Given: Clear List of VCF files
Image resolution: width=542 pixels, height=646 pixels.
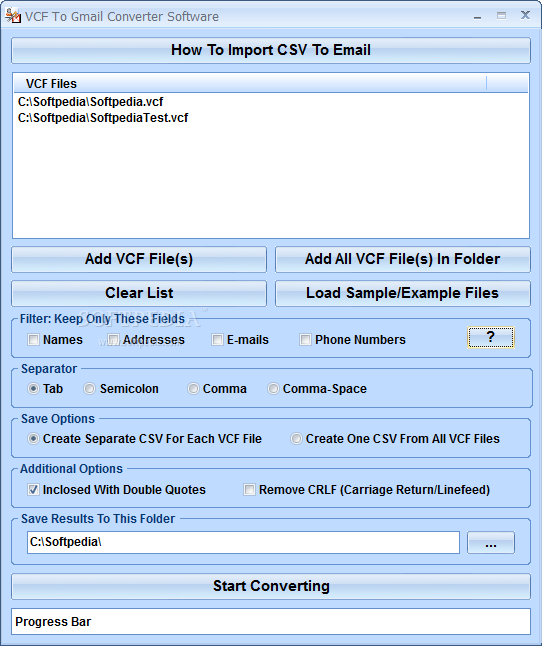Looking at the screenshot, I should 139,293.
